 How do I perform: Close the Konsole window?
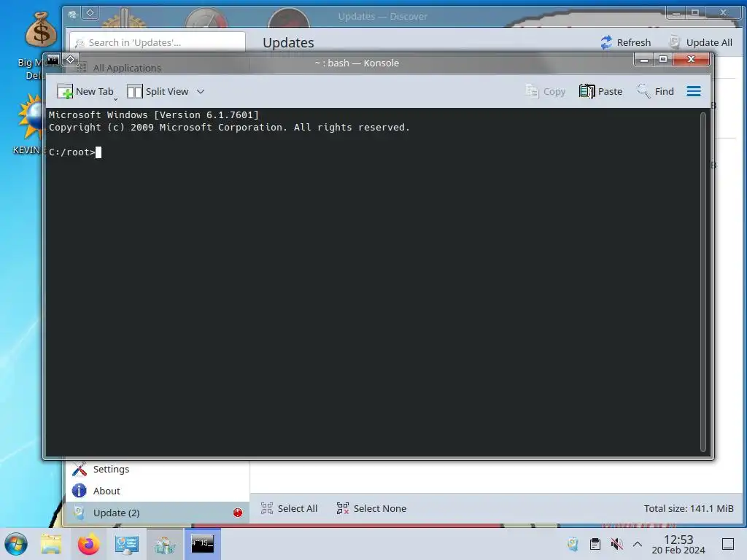(692, 60)
